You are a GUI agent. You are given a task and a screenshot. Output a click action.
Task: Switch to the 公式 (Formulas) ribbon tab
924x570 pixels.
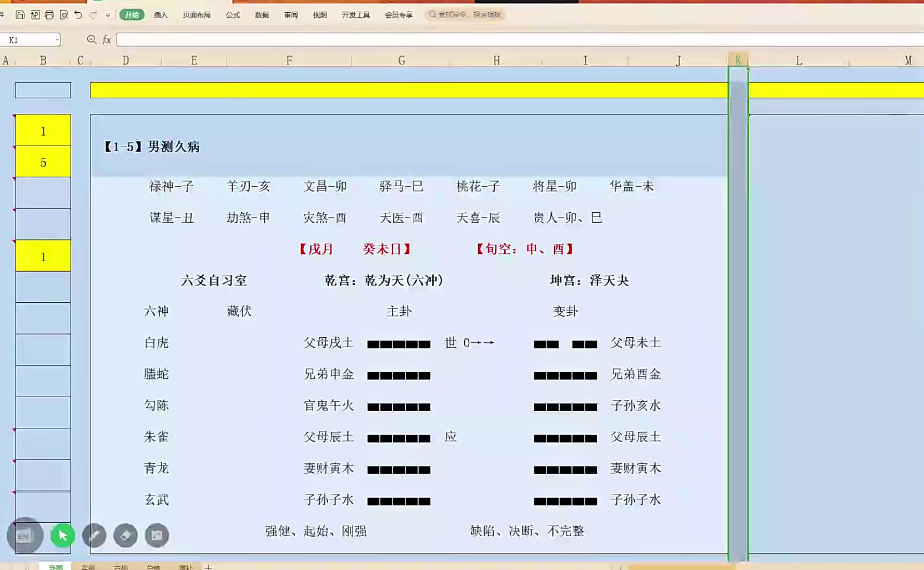(x=233, y=15)
